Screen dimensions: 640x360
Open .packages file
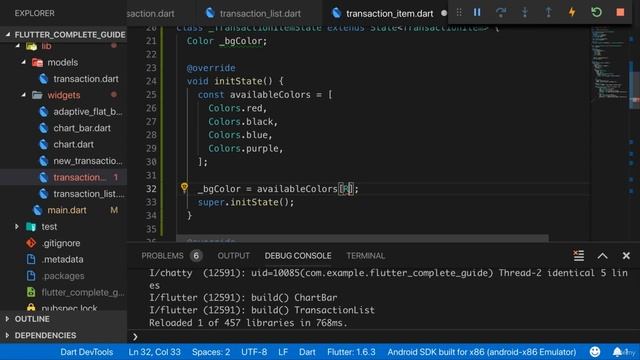coord(63,276)
